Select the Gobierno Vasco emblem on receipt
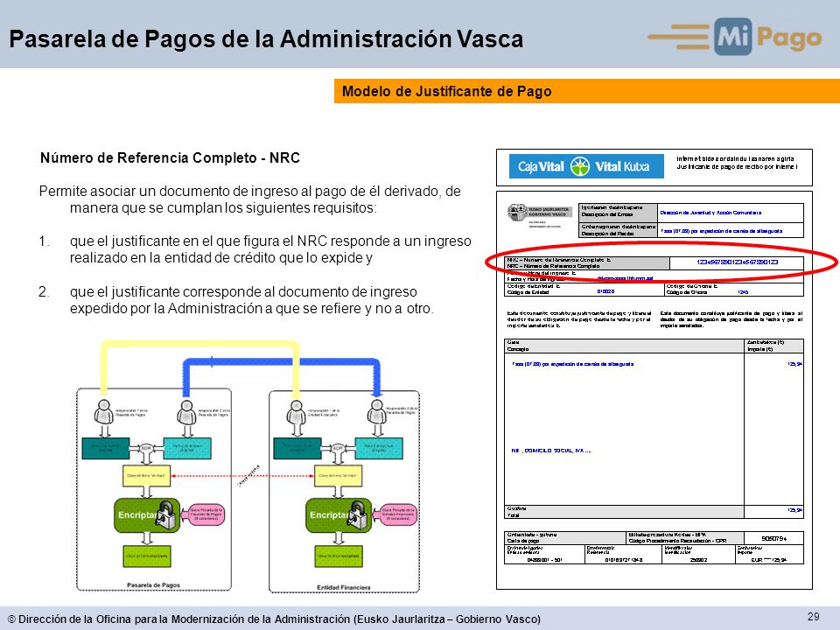Image resolution: width=840 pixels, height=630 pixels. point(517,212)
